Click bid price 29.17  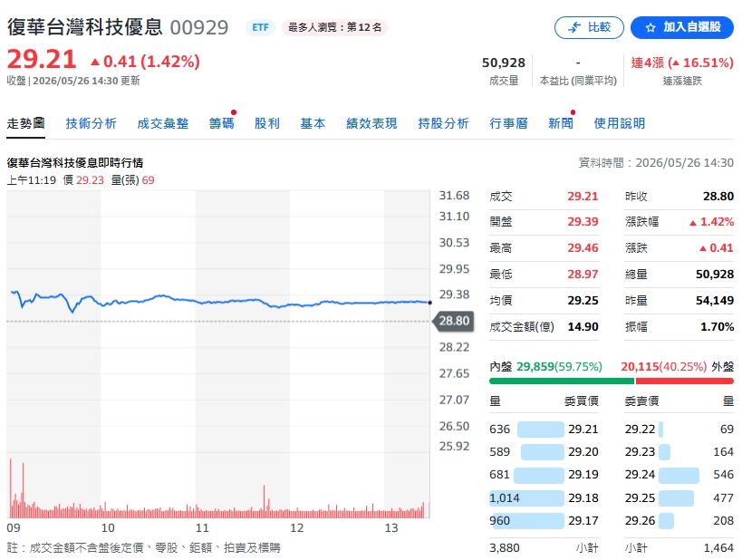(x=583, y=521)
